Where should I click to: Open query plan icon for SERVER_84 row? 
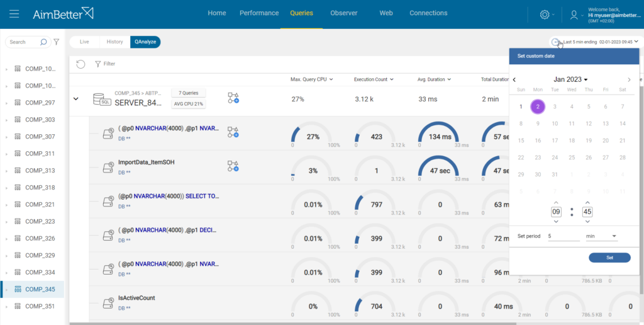pos(233,98)
